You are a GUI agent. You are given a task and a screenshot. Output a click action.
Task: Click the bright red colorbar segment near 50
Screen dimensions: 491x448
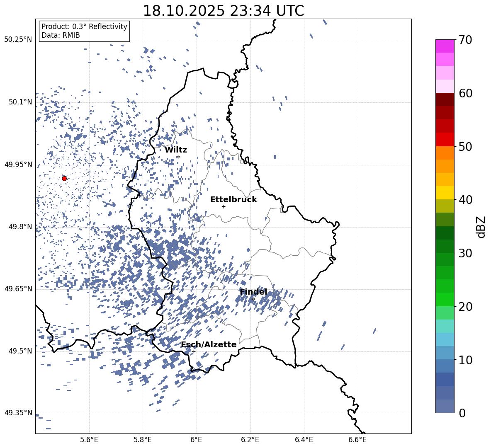pos(445,140)
